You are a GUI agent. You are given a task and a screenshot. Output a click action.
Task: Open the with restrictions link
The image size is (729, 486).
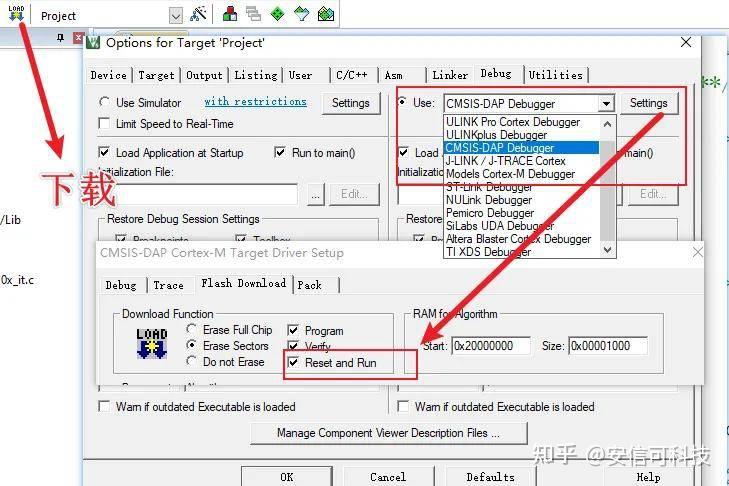(x=255, y=101)
